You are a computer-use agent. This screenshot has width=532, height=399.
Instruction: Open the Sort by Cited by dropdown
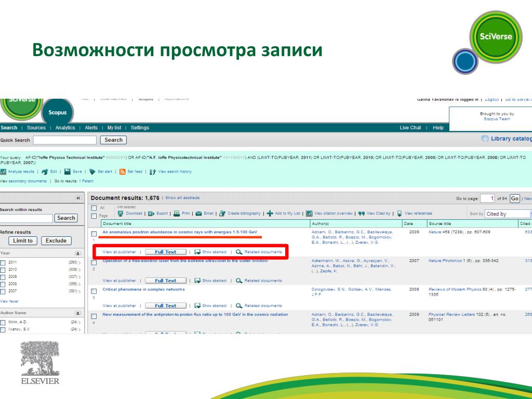(508, 214)
